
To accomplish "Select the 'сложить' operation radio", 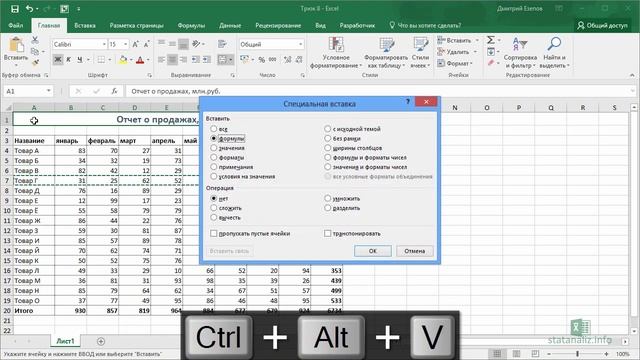I will [213, 208].
